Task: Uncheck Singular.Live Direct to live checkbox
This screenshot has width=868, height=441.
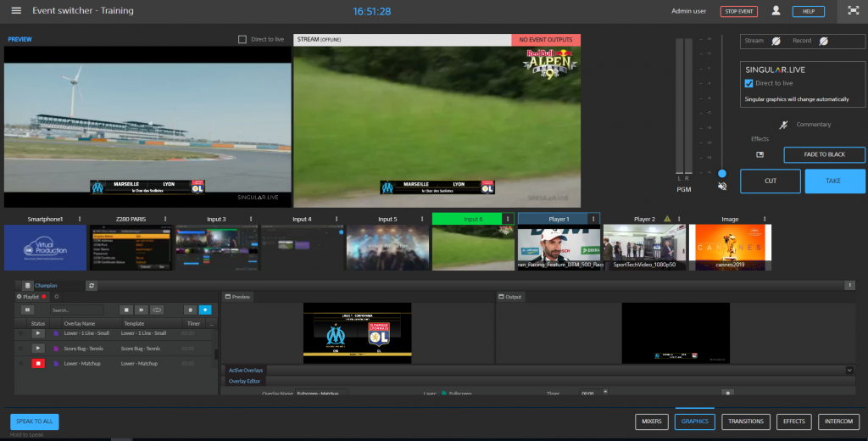Action: pyautogui.click(x=748, y=83)
